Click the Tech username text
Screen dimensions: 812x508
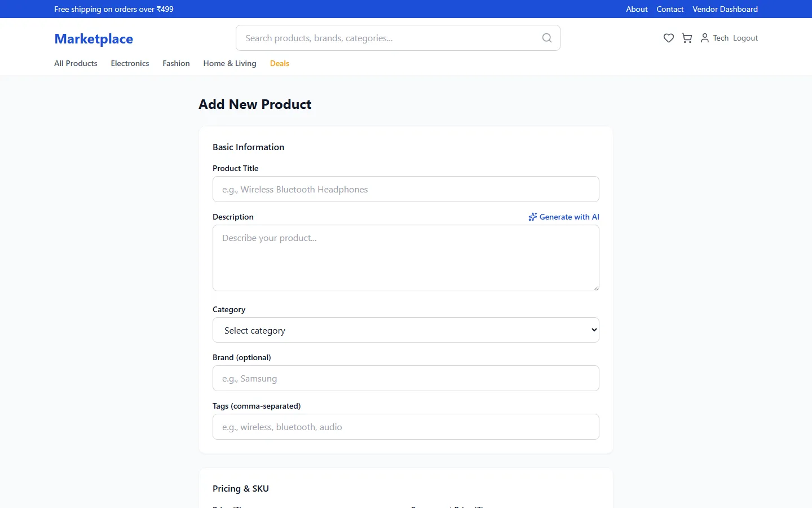click(x=721, y=38)
